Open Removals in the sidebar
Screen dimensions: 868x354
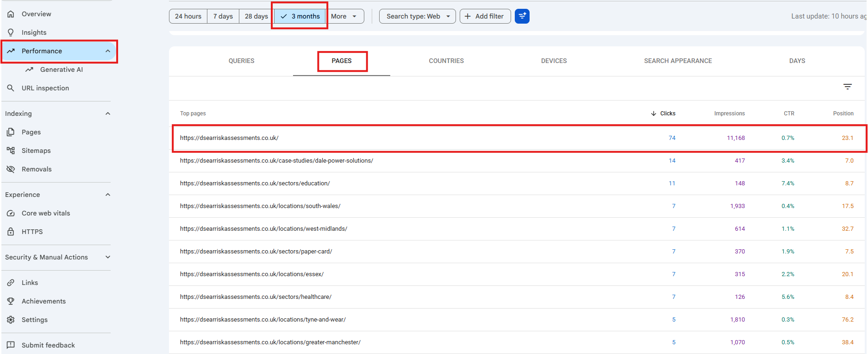click(x=37, y=169)
